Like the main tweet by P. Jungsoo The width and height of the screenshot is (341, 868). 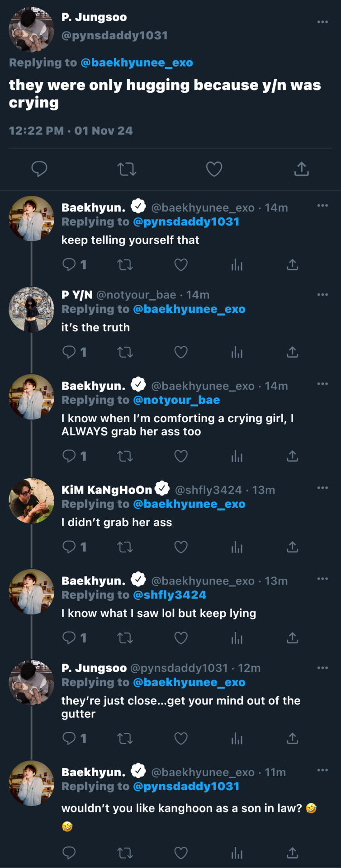(214, 169)
